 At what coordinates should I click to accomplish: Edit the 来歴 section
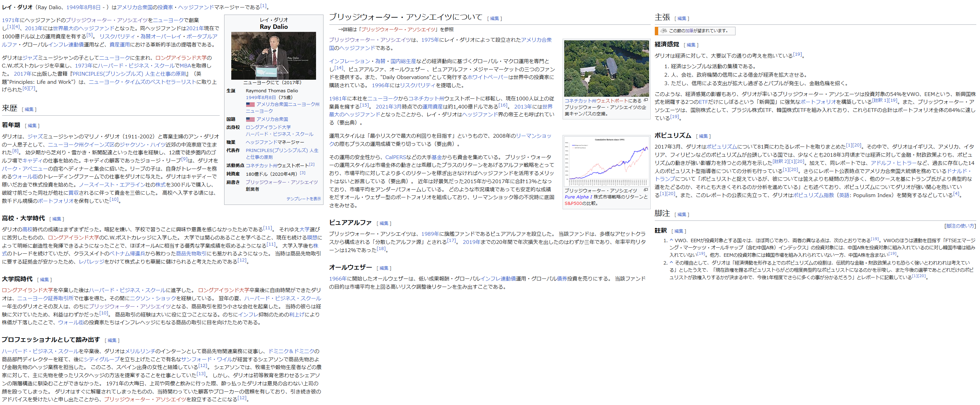pos(29,110)
